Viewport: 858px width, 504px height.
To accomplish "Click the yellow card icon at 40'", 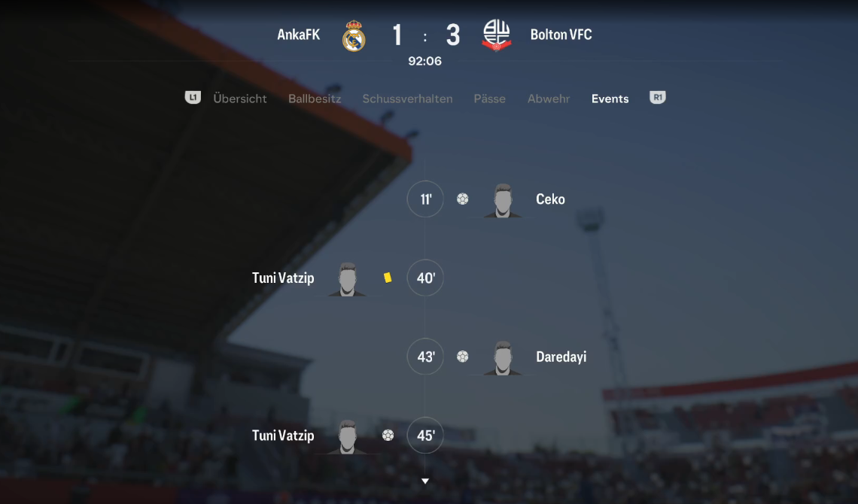I will (x=388, y=278).
